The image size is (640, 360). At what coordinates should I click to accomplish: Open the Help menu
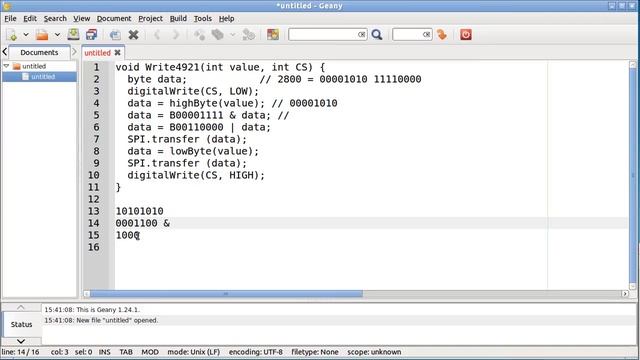(227, 18)
